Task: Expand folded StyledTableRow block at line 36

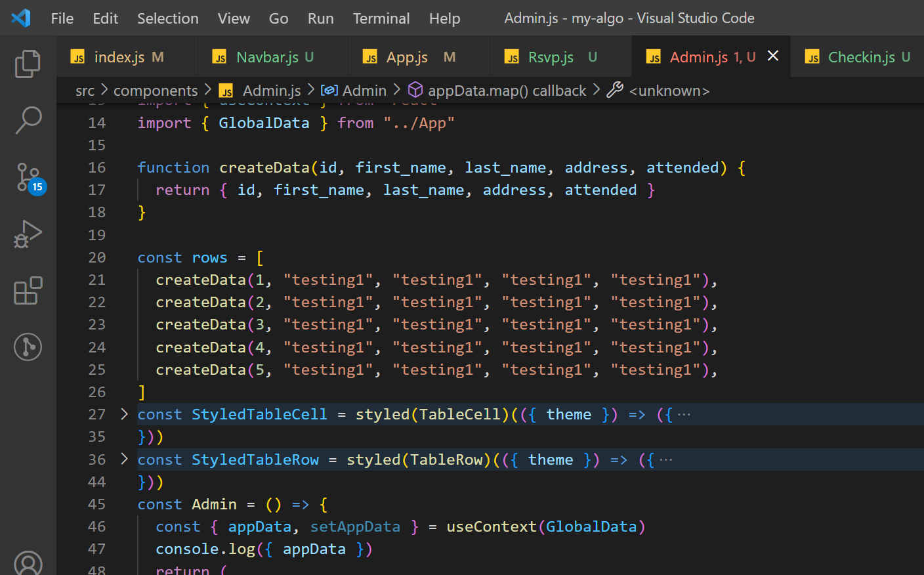Action: [124, 459]
